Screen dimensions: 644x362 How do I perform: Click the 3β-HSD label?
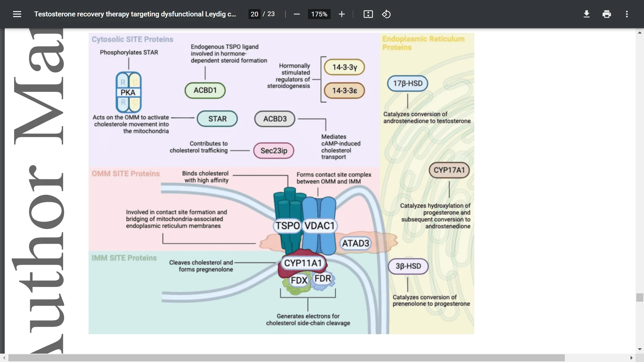(x=408, y=266)
